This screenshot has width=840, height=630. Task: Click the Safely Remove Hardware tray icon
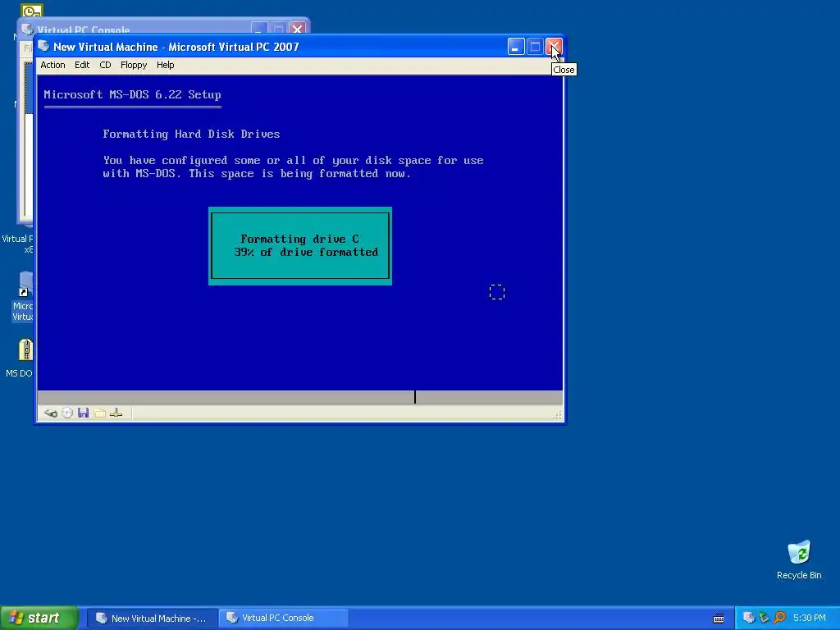pyautogui.click(x=764, y=618)
